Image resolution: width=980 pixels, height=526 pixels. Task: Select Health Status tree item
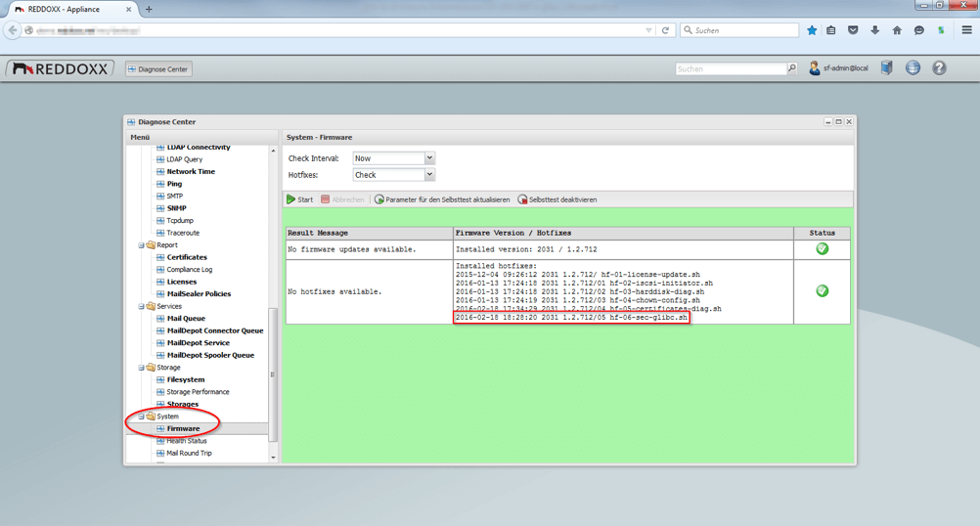(186, 440)
